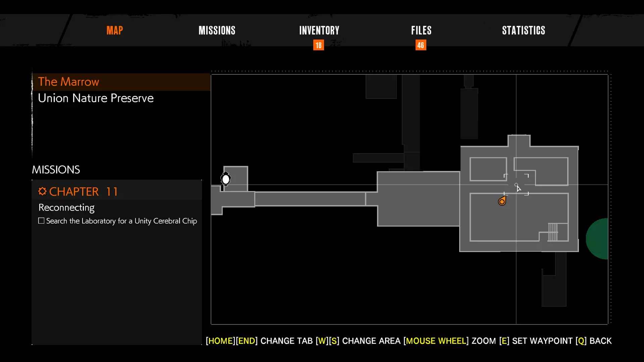Click the staircase symbol on the map

click(x=553, y=232)
